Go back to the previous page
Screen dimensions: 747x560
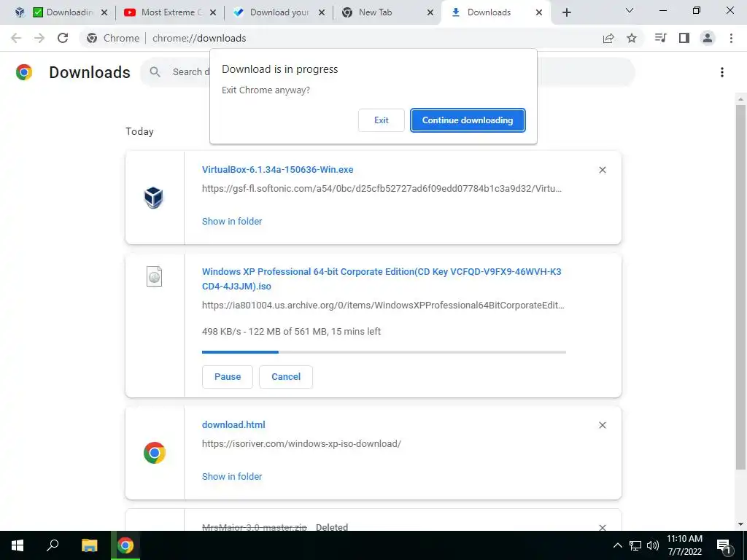16,38
